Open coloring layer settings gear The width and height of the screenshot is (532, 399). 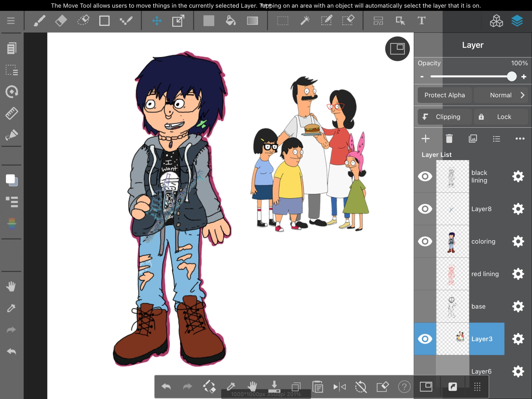(518, 241)
